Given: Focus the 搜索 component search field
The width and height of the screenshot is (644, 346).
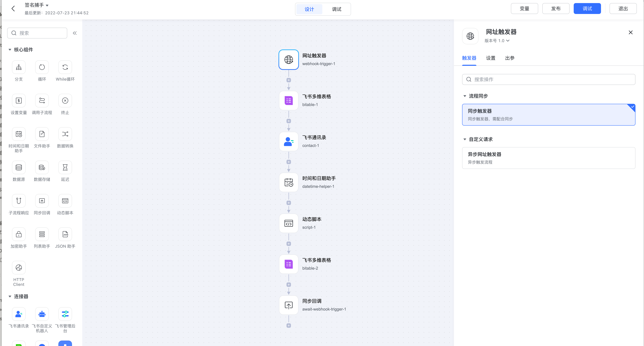Looking at the screenshot, I should click(x=37, y=33).
